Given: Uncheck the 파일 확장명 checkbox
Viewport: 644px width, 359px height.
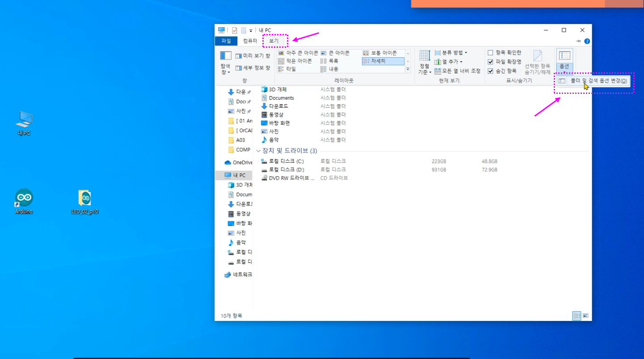Looking at the screenshot, I should 490,62.
